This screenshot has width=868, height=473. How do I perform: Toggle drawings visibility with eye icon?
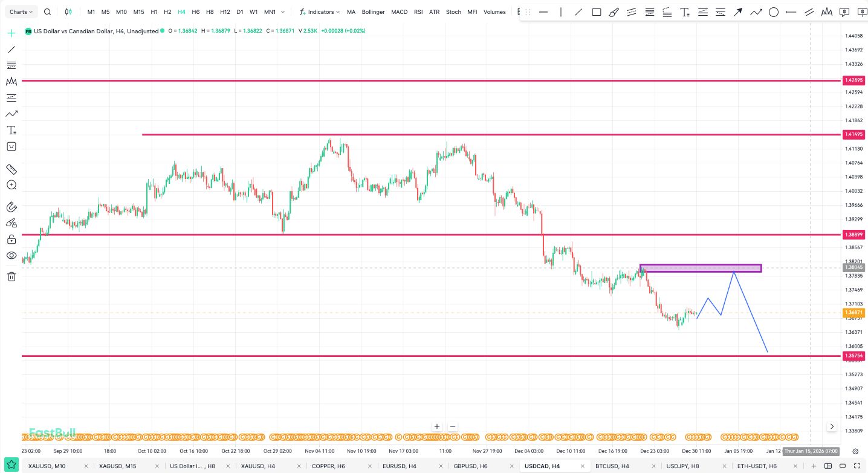pyautogui.click(x=11, y=255)
